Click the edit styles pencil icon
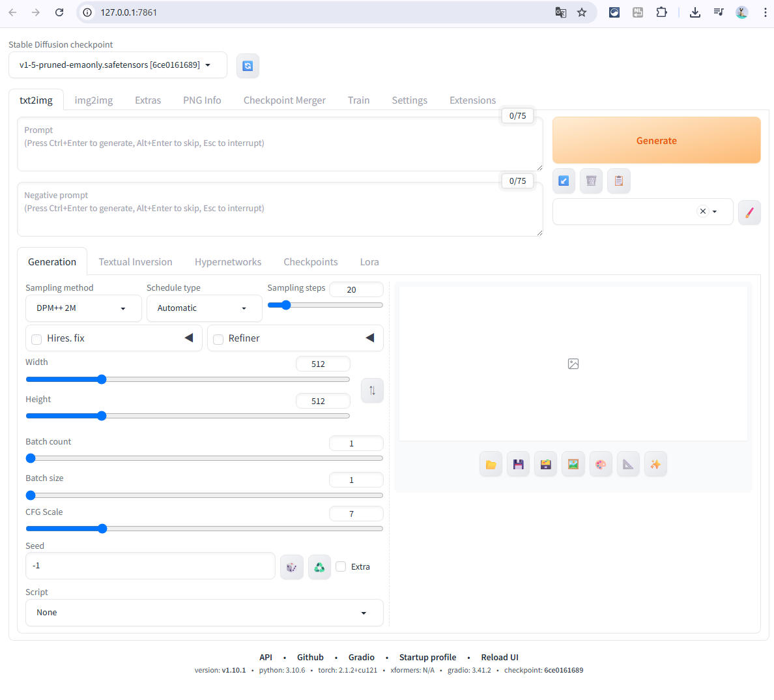 pos(749,212)
